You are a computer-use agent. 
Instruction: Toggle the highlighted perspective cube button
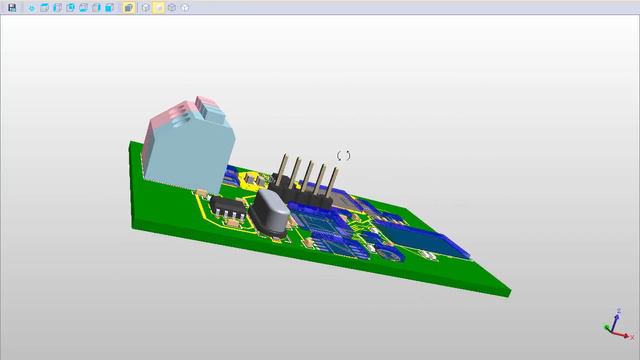(129, 7)
